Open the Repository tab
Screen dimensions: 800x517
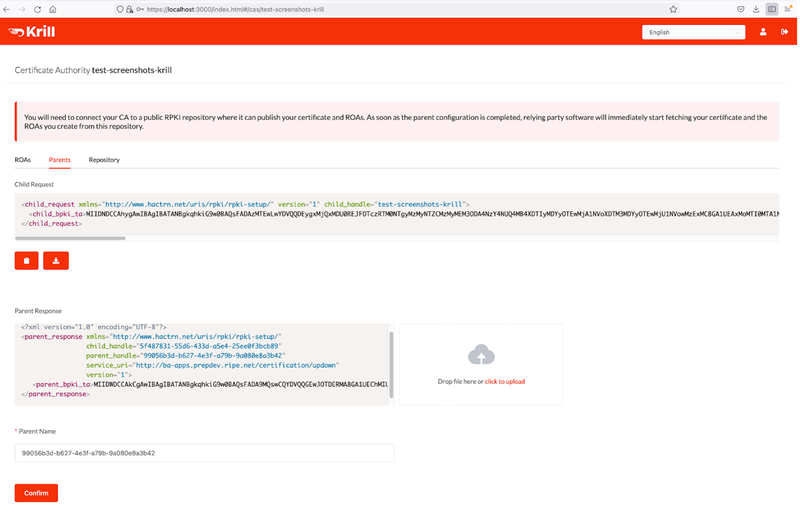pyautogui.click(x=104, y=160)
